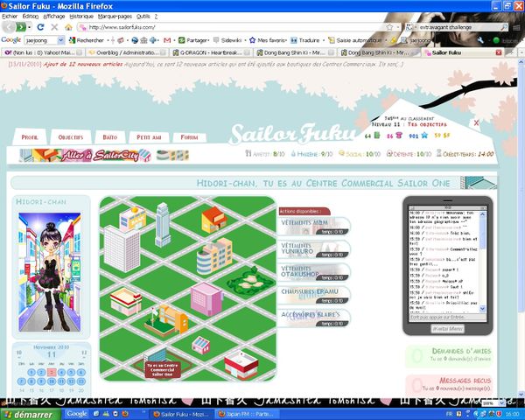
Task: Expand the Partager dropdown arrow
Action: 208,40
